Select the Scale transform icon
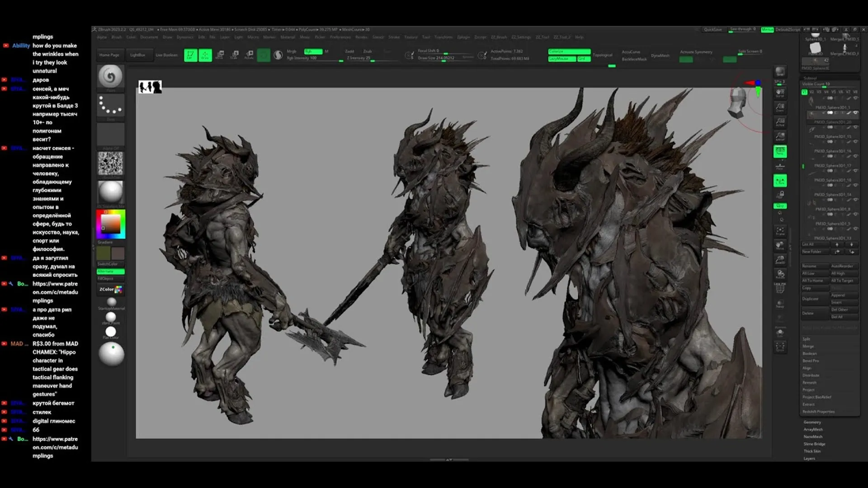868x488 pixels. (x=235, y=55)
